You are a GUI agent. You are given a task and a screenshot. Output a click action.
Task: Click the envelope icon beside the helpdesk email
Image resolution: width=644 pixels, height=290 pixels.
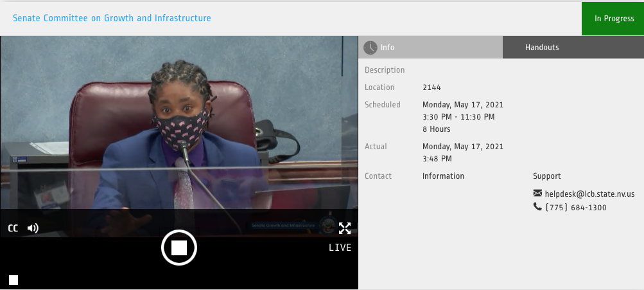(537, 193)
